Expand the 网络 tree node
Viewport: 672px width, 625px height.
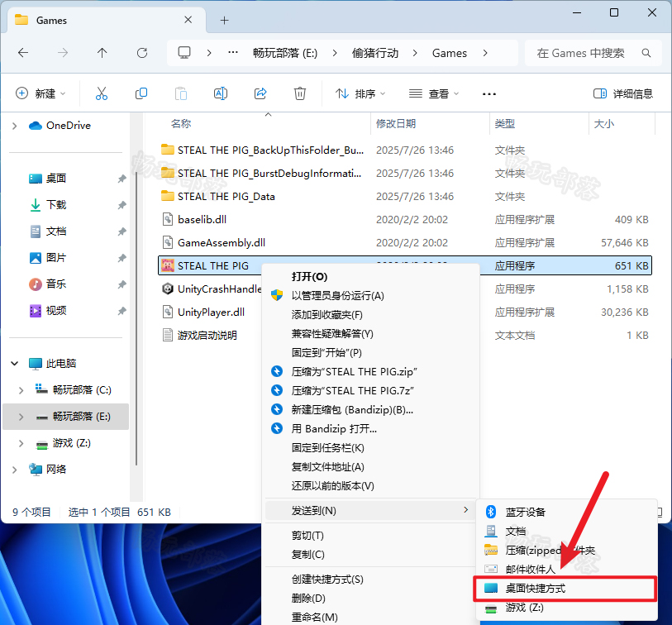(x=15, y=470)
